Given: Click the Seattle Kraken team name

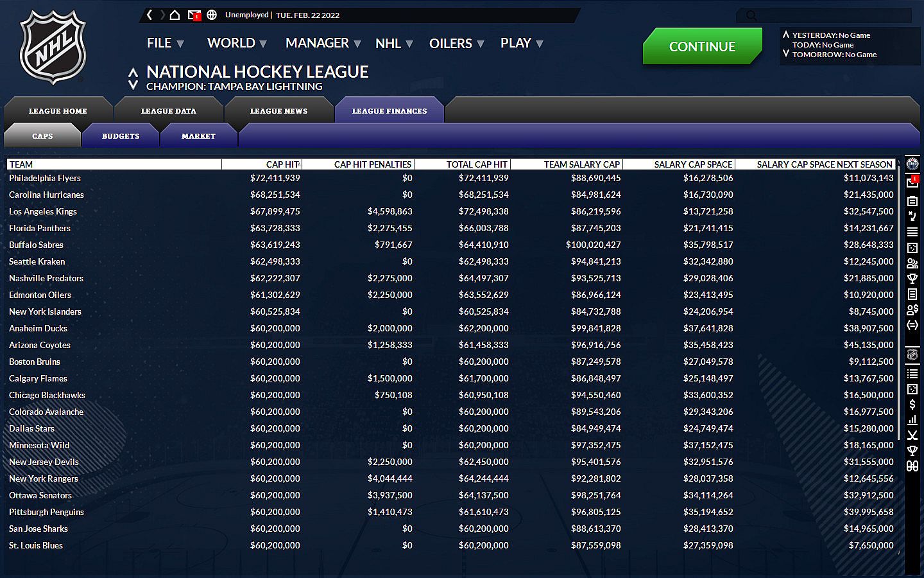Looking at the screenshot, I should click(37, 261).
